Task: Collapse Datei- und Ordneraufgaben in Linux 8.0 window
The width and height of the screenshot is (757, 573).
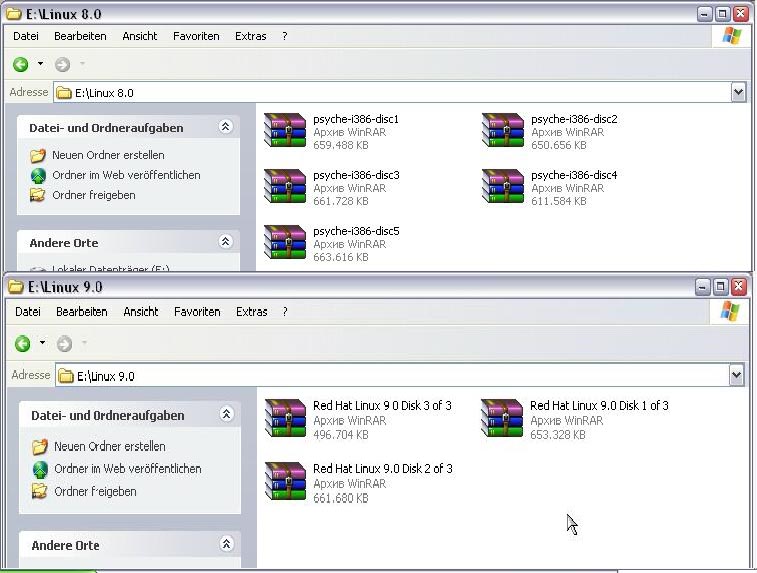Action: pyautogui.click(x=225, y=127)
